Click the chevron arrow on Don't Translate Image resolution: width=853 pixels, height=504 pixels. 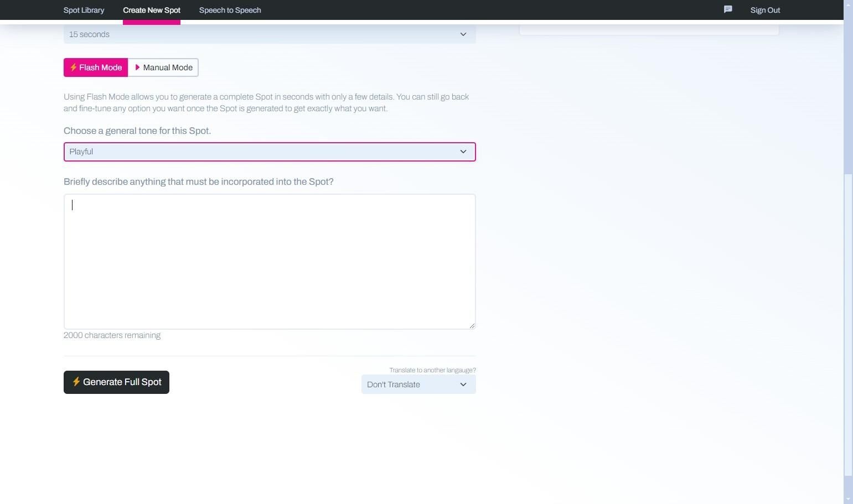[x=463, y=385]
